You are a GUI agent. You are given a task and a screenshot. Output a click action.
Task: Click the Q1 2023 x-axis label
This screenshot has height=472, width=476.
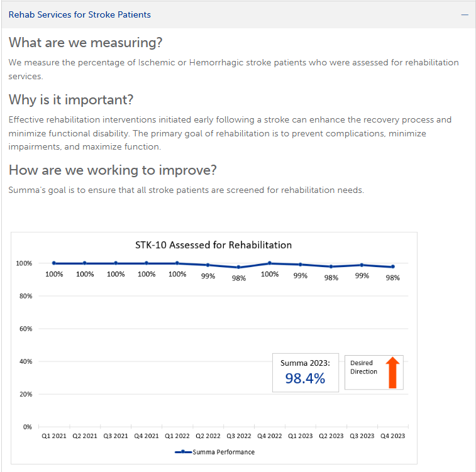pyautogui.click(x=301, y=435)
